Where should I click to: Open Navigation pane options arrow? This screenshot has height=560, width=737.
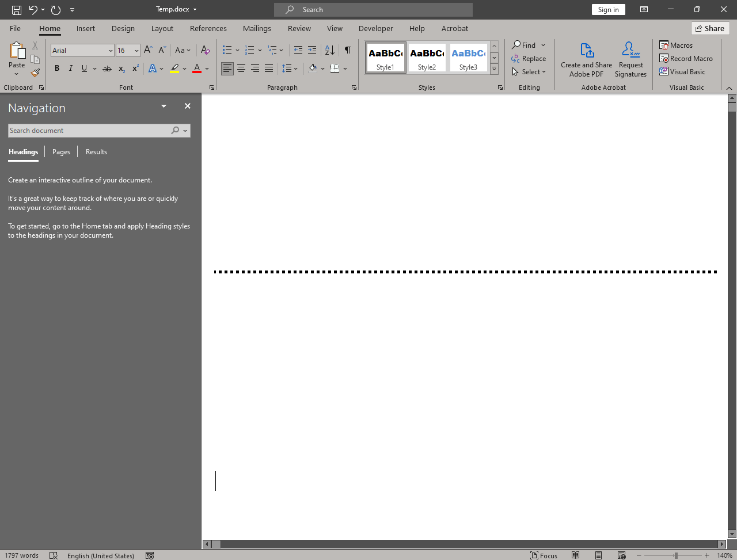click(164, 106)
